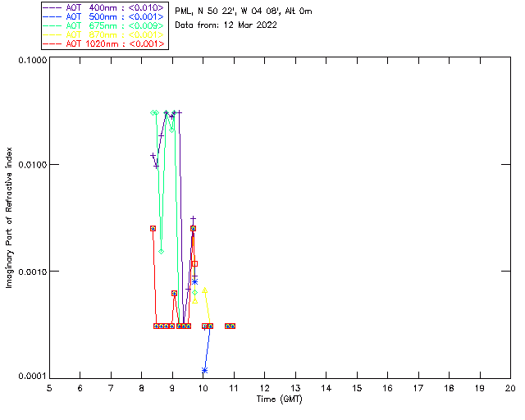
Task: Click the AOT 500nm legend entry
Action: point(104,16)
